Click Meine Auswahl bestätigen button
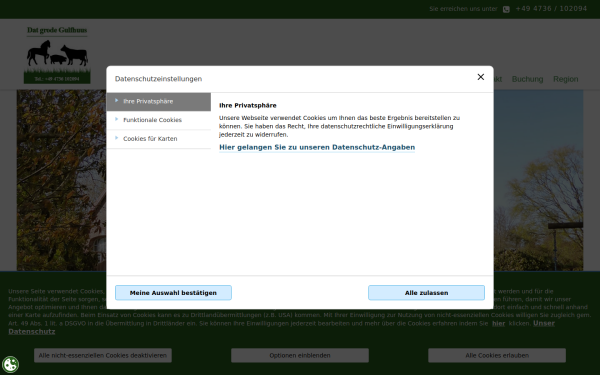 pos(173,293)
